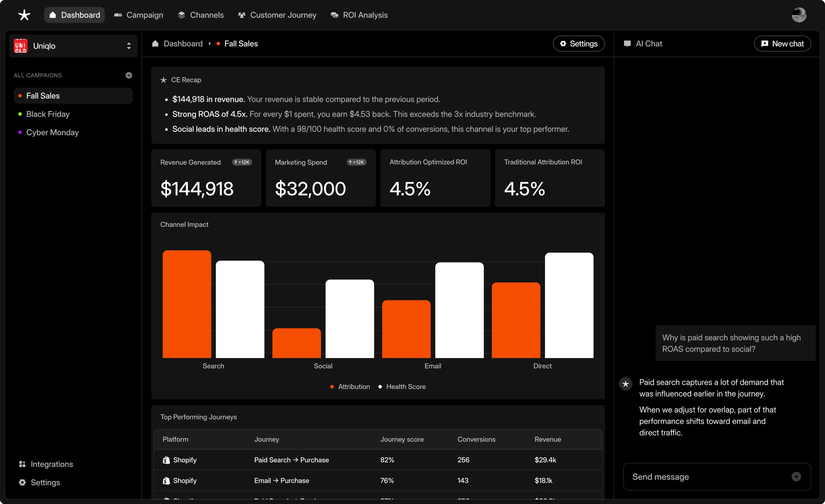Toggle the Attribution legend in Channel Impact
825x504 pixels.
(x=349, y=386)
